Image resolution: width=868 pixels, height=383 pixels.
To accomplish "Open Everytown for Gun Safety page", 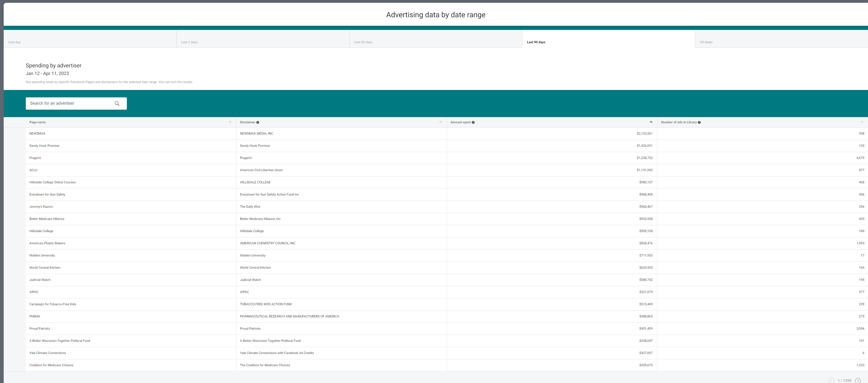I will 47,195.
